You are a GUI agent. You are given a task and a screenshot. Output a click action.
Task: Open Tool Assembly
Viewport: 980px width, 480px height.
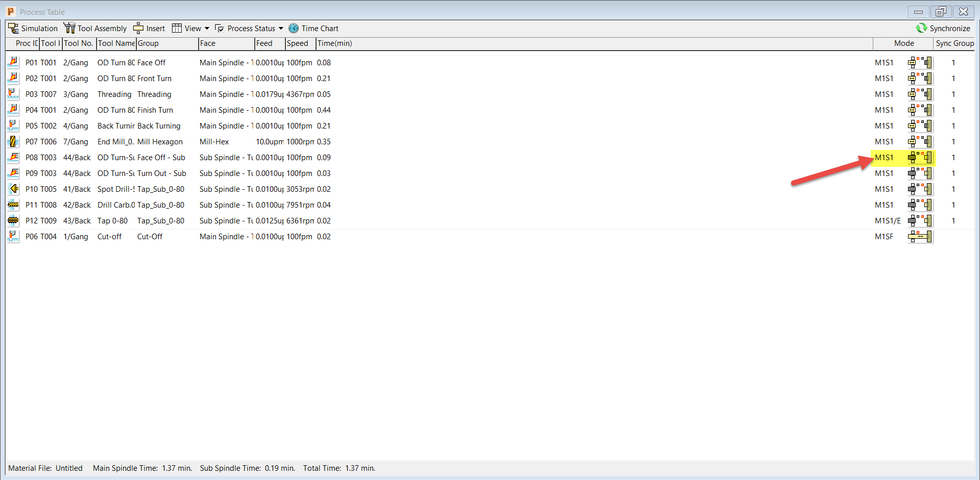[x=95, y=29]
